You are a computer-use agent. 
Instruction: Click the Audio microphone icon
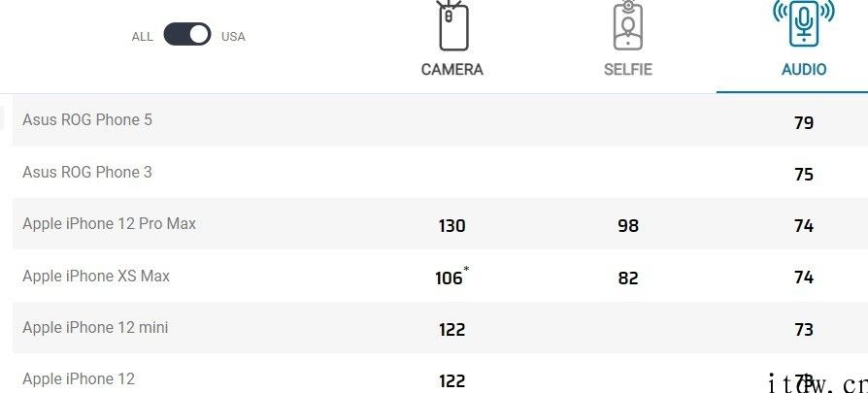804,23
